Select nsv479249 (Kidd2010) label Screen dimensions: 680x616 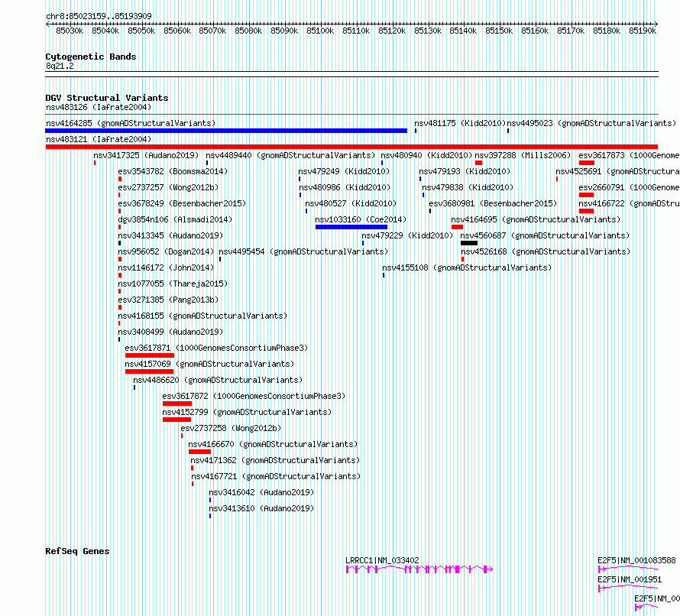point(344,171)
